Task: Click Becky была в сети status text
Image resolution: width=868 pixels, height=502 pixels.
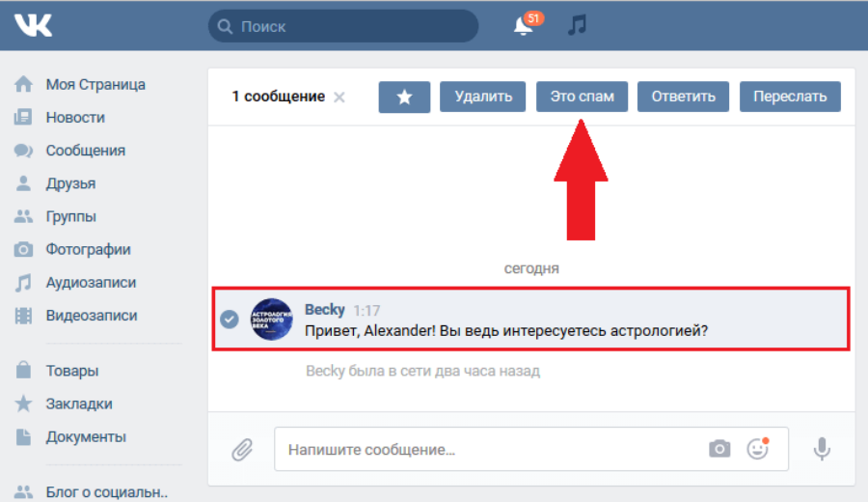Action: click(422, 371)
